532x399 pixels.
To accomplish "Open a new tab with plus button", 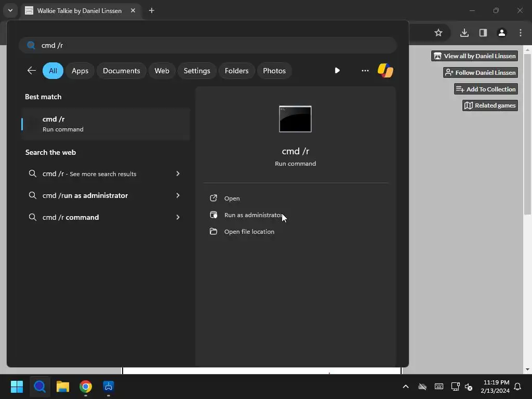I will click(x=152, y=10).
